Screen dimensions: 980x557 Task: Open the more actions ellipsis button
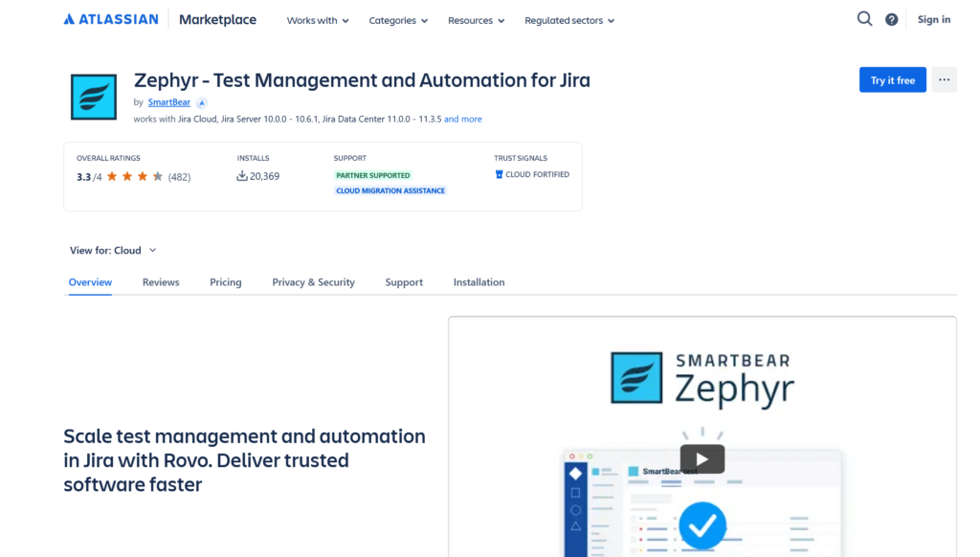(x=944, y=80)
